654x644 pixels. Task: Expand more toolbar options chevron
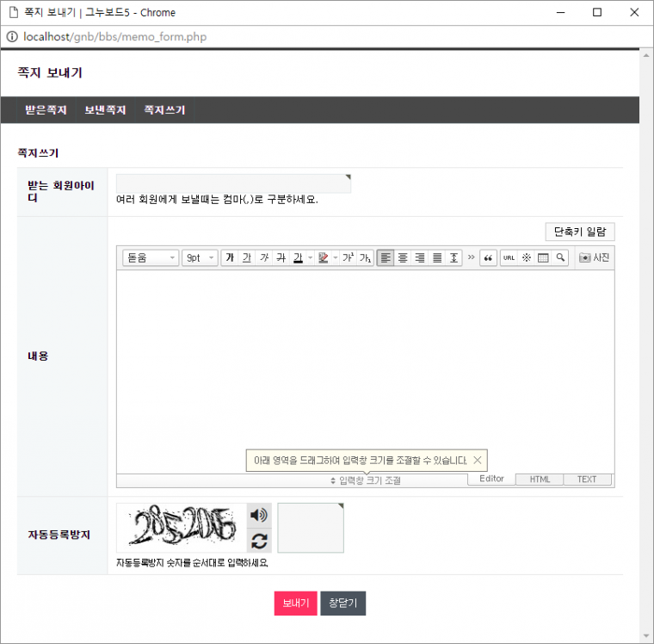472,257
